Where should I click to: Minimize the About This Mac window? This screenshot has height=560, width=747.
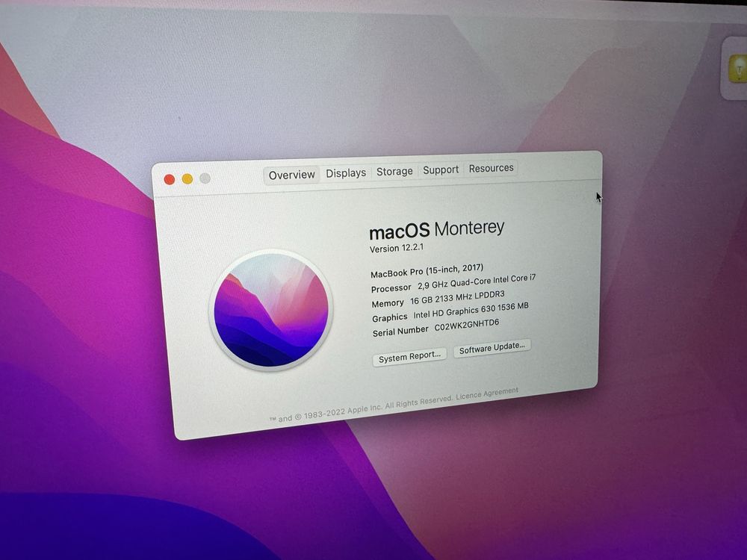pyautogui.click(x=187, y=178)
